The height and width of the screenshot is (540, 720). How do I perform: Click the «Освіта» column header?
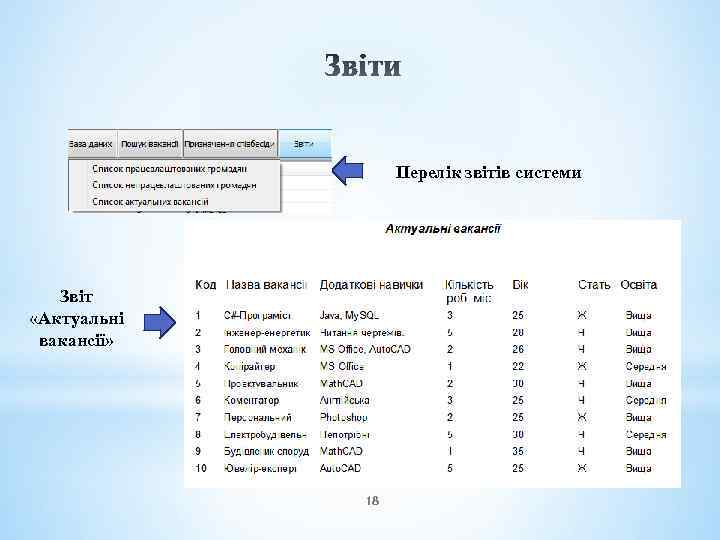pyautogui.click(x=638, y=285)
